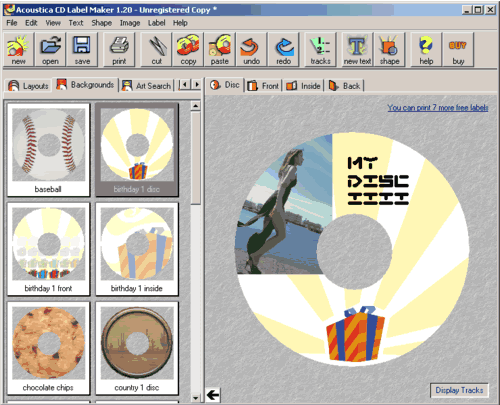
Task: Select the Front label tab
Action: pyautogui.click(x=263, y=86)
